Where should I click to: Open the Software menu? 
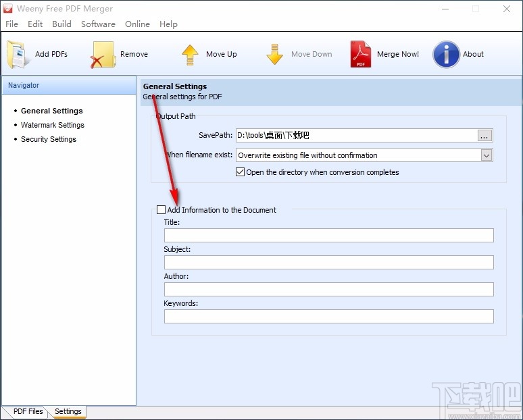pyautogui.click(x=98, y=24)
